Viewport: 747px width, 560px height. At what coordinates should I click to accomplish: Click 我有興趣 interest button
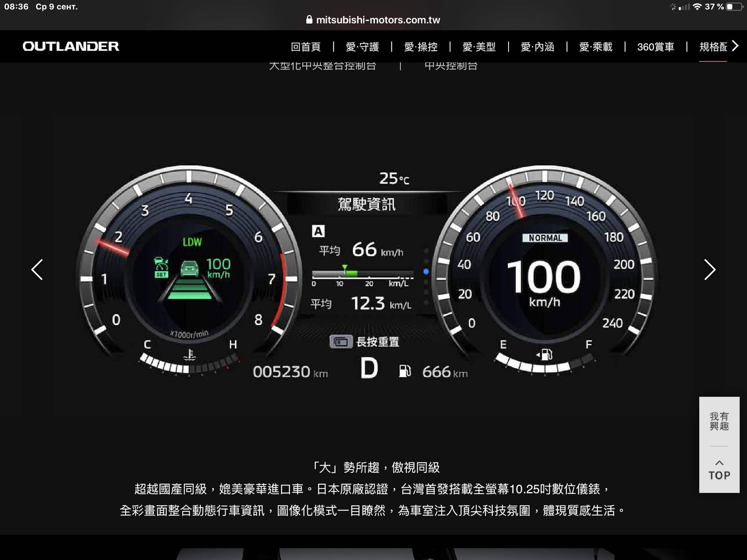[x=719, y=421]
